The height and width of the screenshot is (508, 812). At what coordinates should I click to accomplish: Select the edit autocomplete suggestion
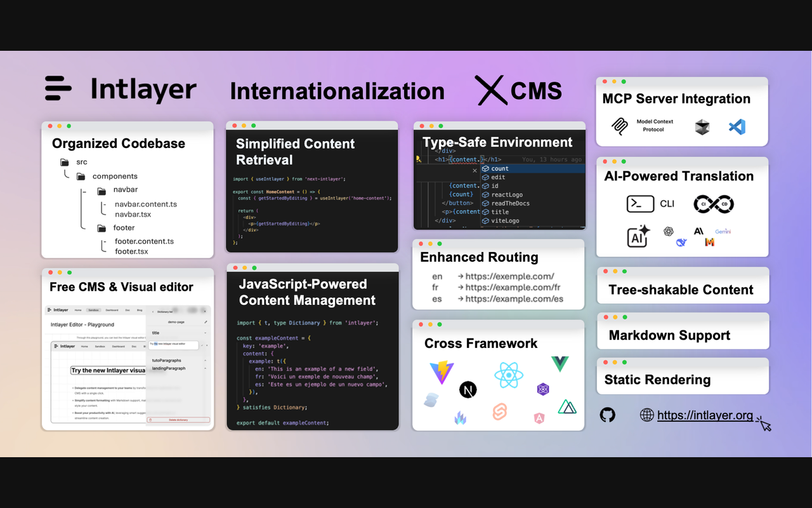pos(532,177)
